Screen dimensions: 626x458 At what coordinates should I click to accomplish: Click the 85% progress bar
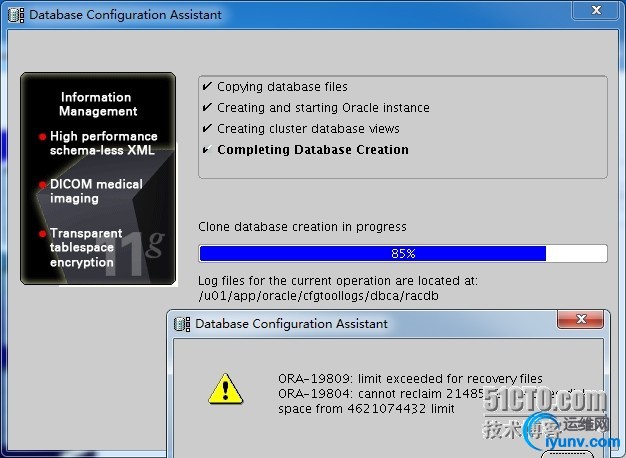[403, 254]
